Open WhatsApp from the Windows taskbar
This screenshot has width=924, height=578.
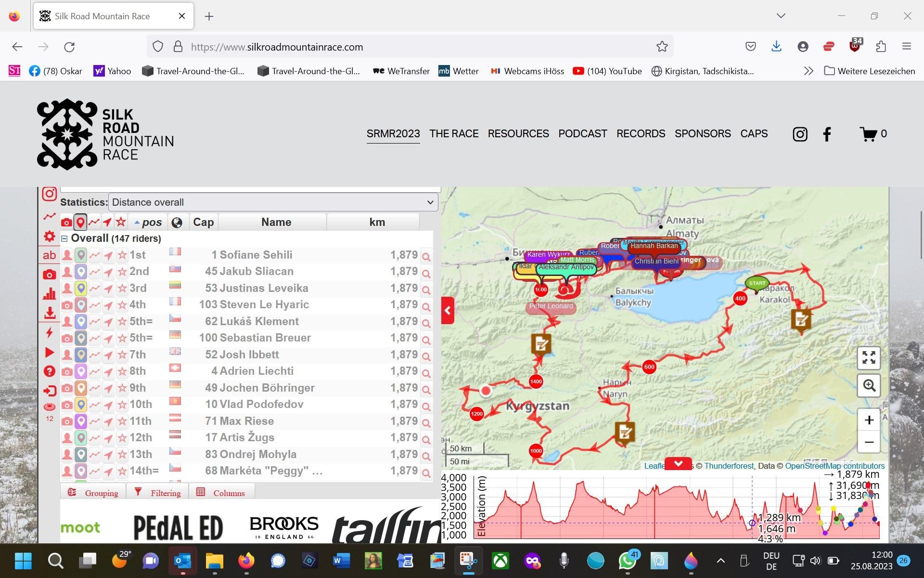click(x=628, y=561)
